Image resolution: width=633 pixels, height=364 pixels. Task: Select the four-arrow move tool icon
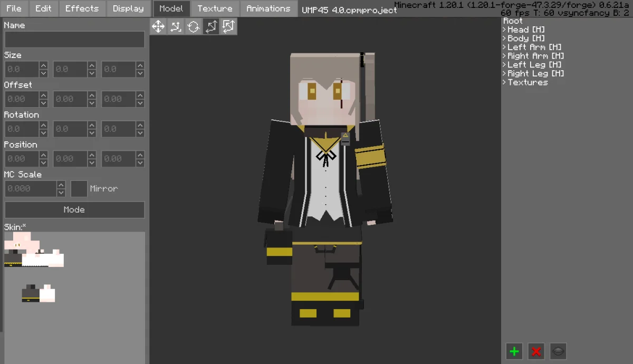point(158,26)
